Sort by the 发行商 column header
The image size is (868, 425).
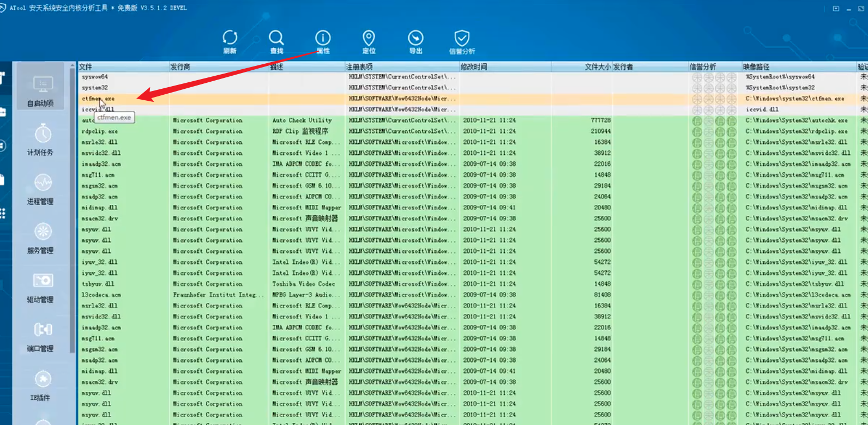point(219,66)
